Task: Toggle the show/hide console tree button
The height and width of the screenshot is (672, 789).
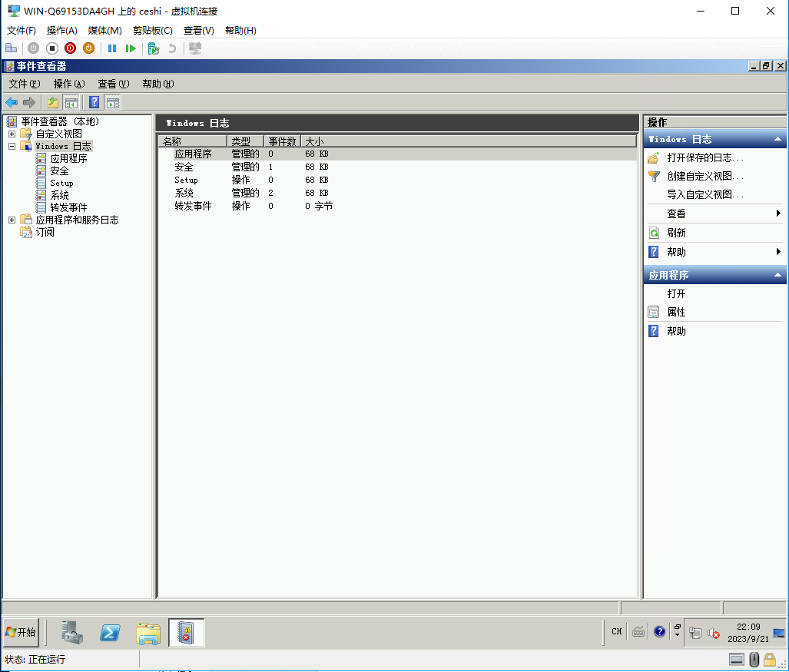Action: click(71, 102)
